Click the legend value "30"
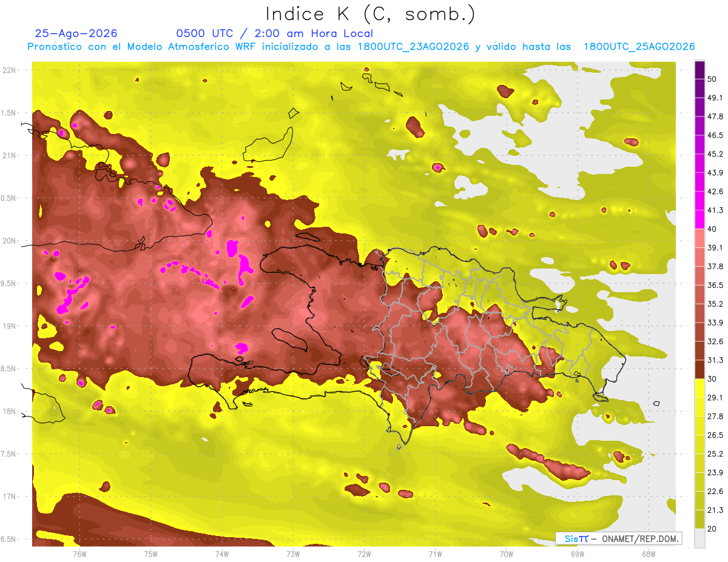 click(x=713, y=379)
